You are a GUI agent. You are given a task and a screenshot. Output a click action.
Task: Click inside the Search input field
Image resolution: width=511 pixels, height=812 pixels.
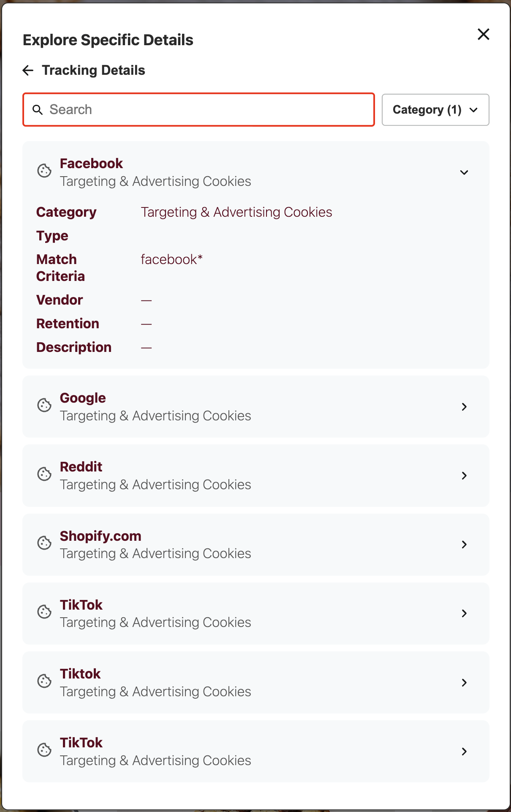point(198,109)
